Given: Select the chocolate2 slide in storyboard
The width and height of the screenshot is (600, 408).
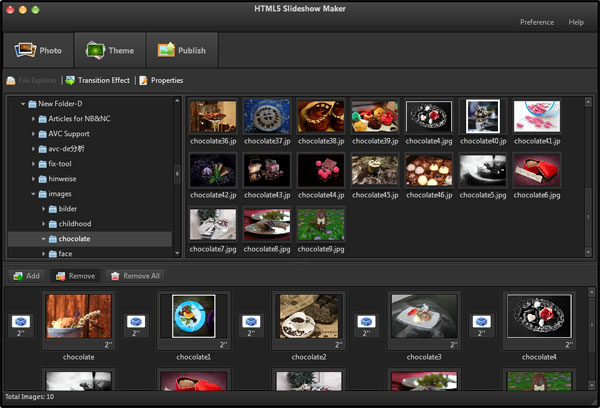Looking at the screenshot, I should pos(309,321).
